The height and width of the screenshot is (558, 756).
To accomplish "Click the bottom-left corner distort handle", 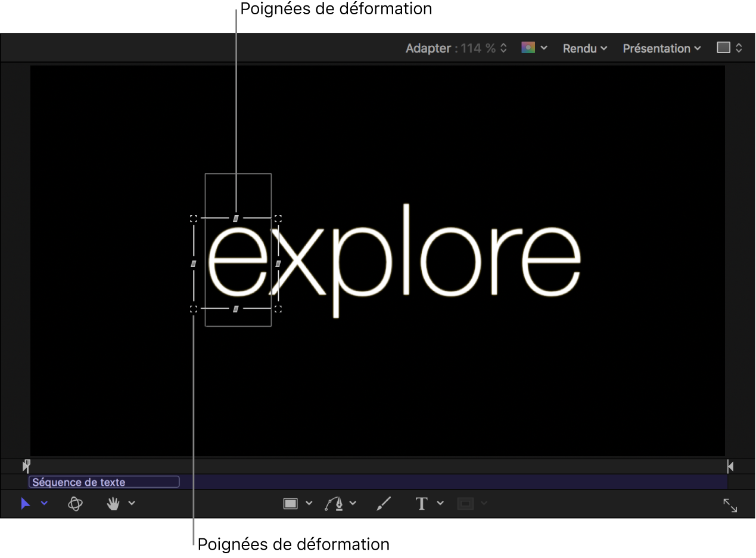I will 194,308.
